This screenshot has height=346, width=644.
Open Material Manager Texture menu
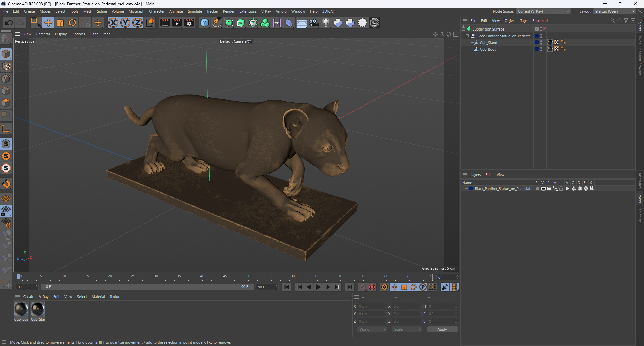[115, 297]
